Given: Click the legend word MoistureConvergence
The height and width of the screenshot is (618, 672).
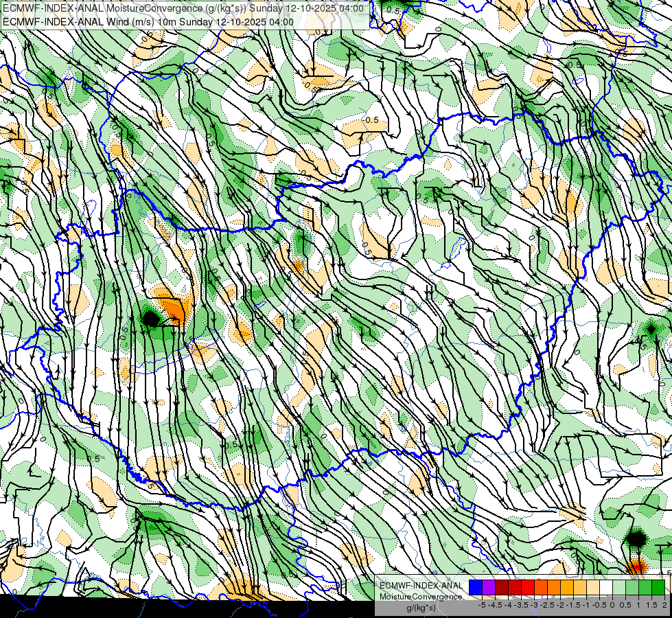Looking at the screenshot, I should [421, 597].
